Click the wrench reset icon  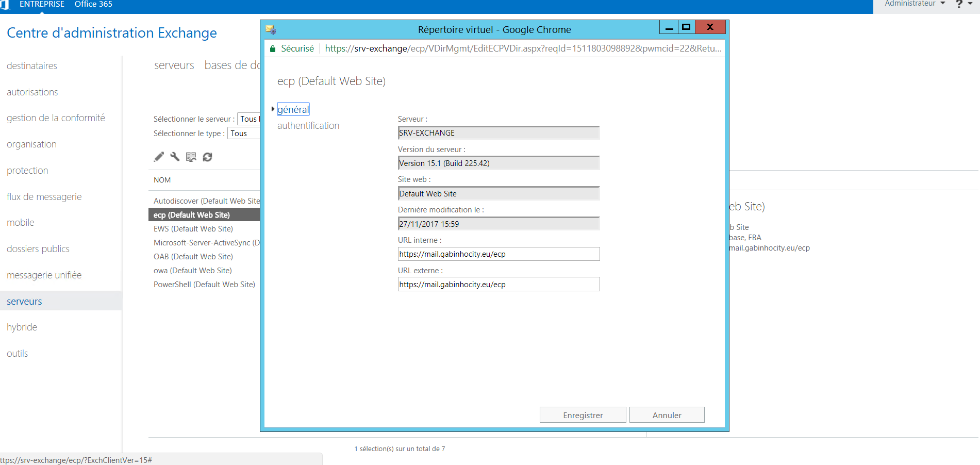pos(175,157)
